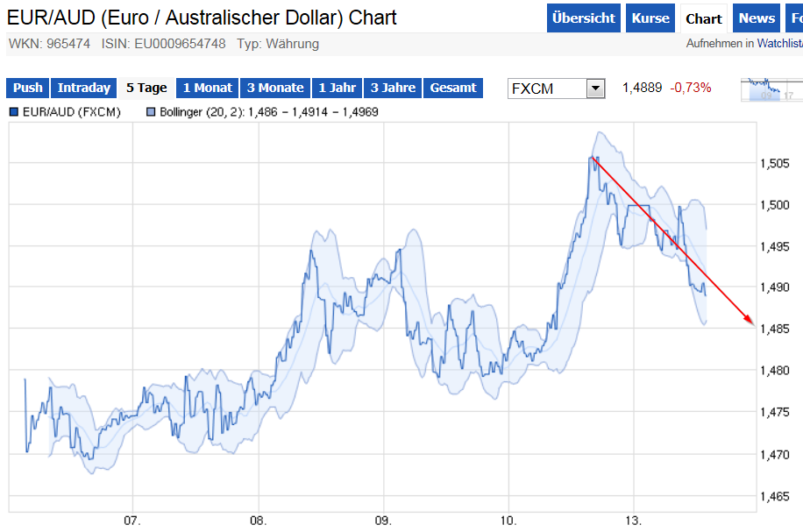Open the "Übersicht" section
This screenshot has height=532, width=803.
(x=583, y=18)
